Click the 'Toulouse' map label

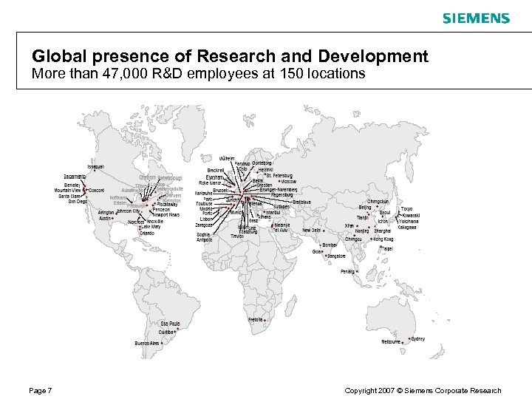[x=204, y=204]
